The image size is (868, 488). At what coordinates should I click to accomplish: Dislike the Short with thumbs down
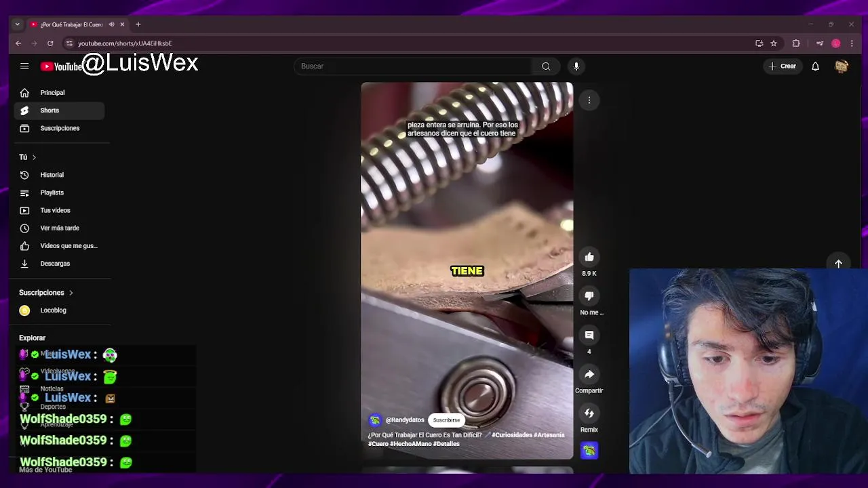click(589, 296)
